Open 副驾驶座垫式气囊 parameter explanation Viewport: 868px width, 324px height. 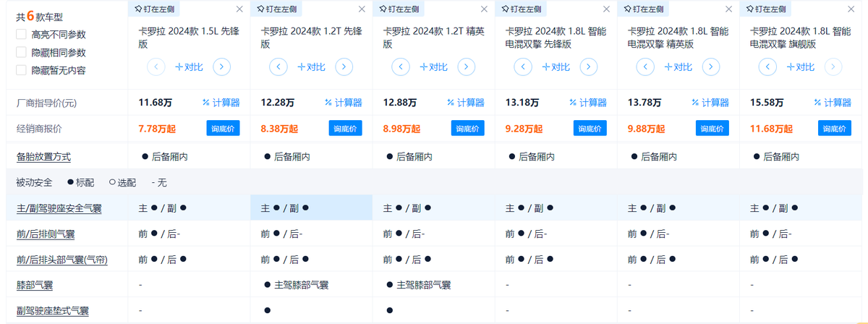[x=52, y=311]
